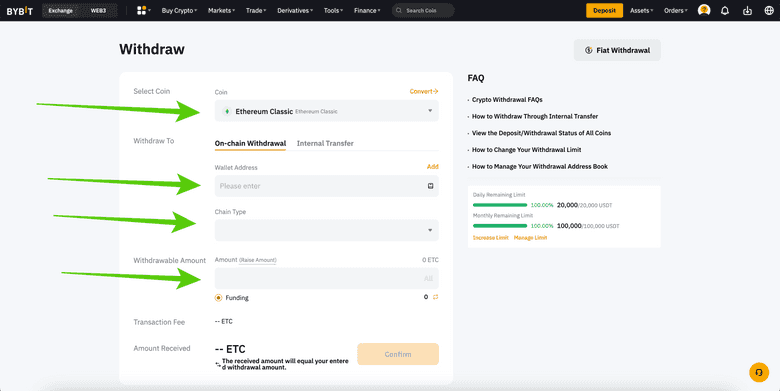Click the Daily Remaining Limit progress bar

(x=499, y=205)
